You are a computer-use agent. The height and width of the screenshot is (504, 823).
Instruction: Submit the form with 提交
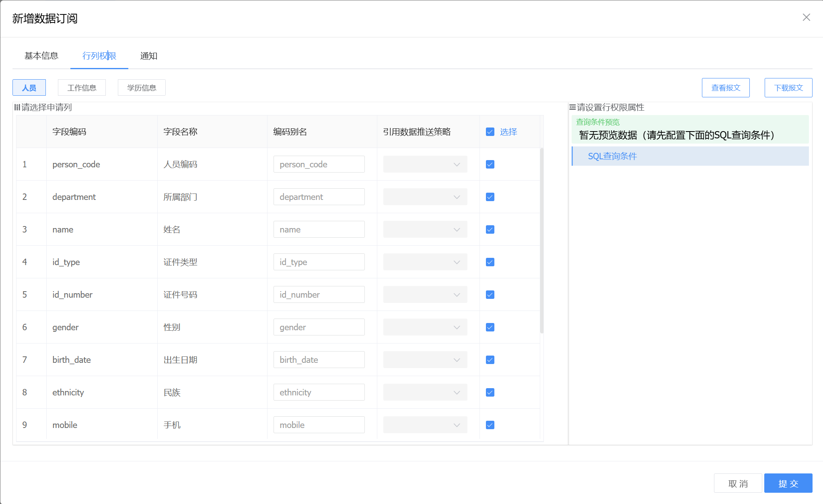click(x=788, y=483)
